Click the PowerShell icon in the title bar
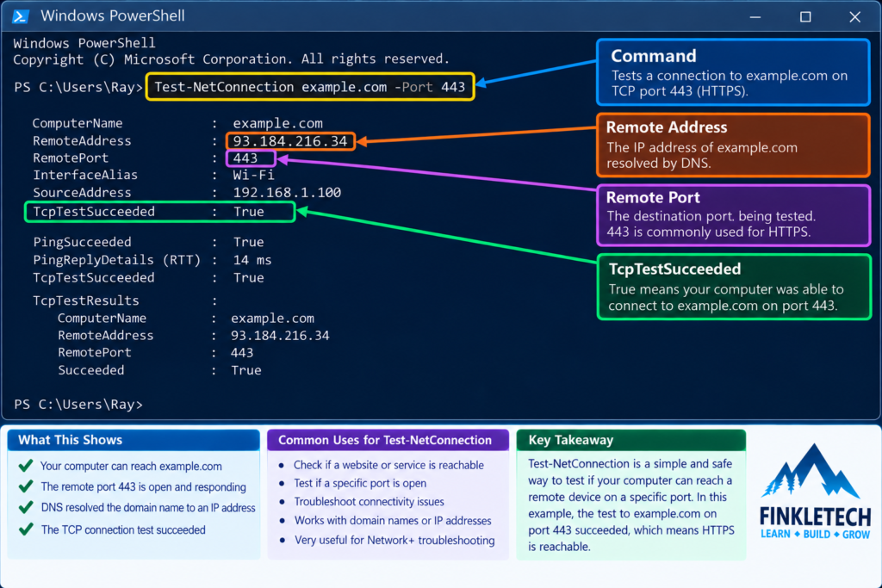This screenshot has height=588, width=882. 21,16
